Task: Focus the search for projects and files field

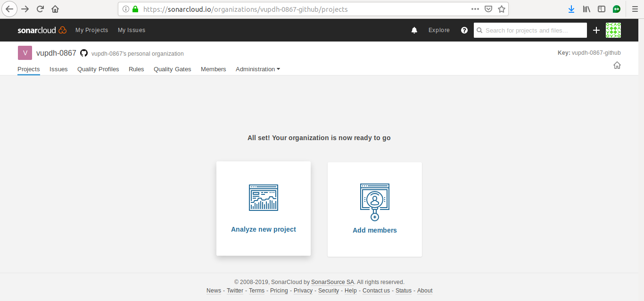Action: tap(530, 30)
